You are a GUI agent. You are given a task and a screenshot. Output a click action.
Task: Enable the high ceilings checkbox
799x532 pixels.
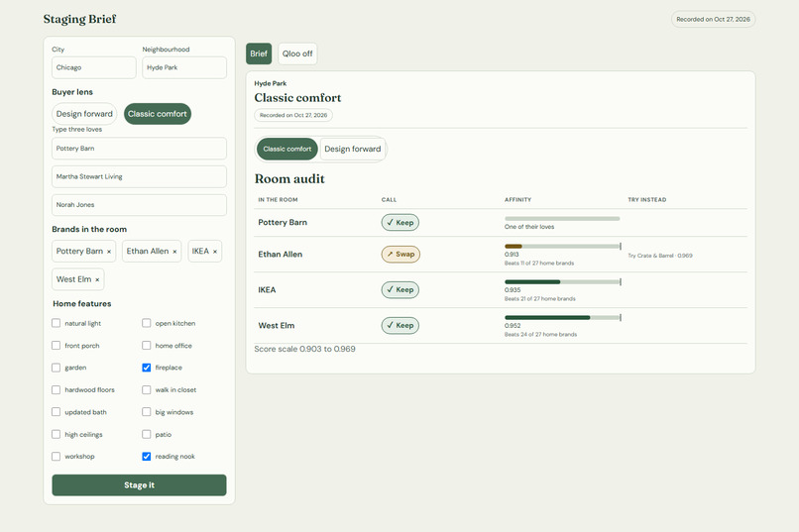[x=57, y=434]
